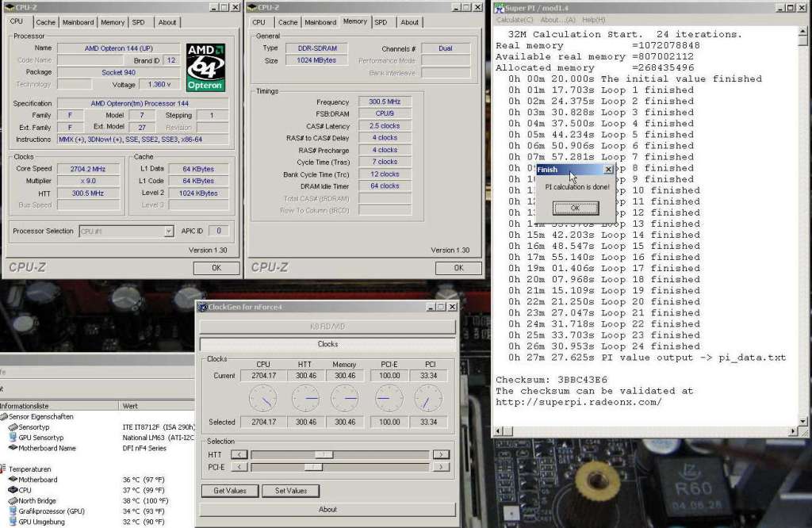This screenshot has height=528, width=812.
Task: Click DFI nF4 Series value
Action: (x=144, y=448)
